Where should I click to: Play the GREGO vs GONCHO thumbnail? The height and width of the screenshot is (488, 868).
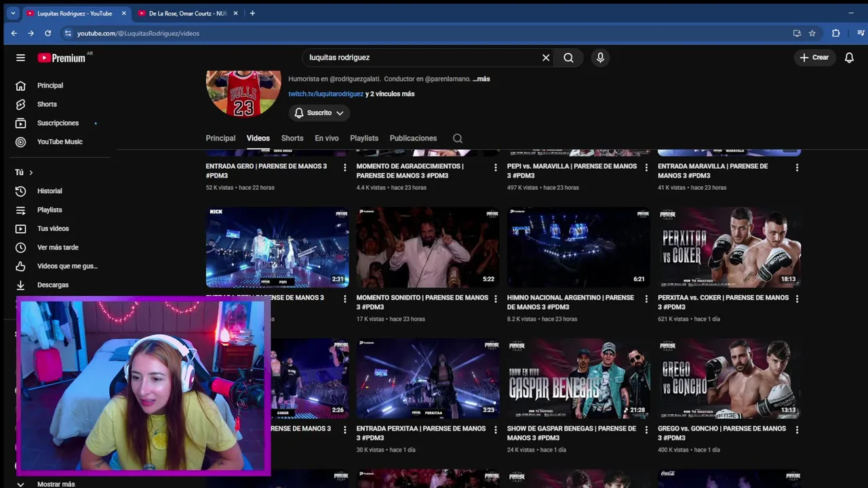(x=729, y=379)
